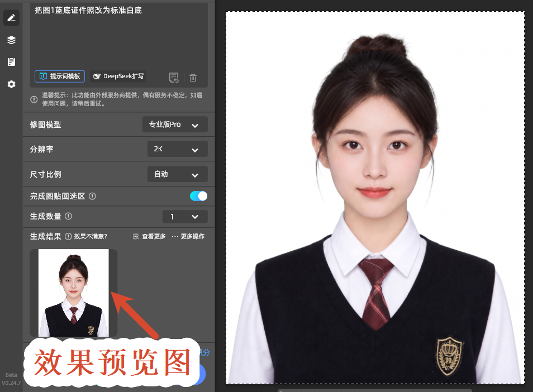Image resolution: width=533 pixels, height=392 pixels.
Task: Click the portrait image on the canvas
Action: 375,198
